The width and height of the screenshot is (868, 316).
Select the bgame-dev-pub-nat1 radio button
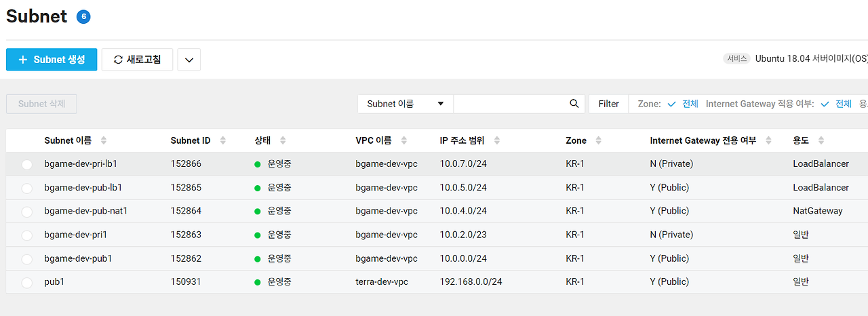(27, 212)
